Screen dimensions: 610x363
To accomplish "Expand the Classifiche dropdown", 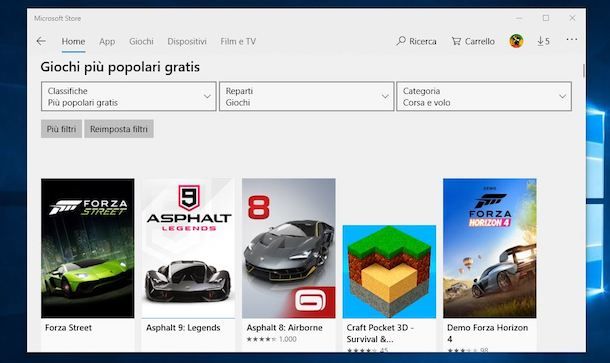I will [128, 96].
